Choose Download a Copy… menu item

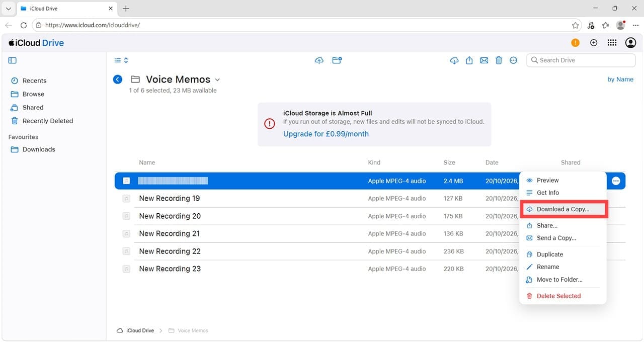click(x=563, y=209)
